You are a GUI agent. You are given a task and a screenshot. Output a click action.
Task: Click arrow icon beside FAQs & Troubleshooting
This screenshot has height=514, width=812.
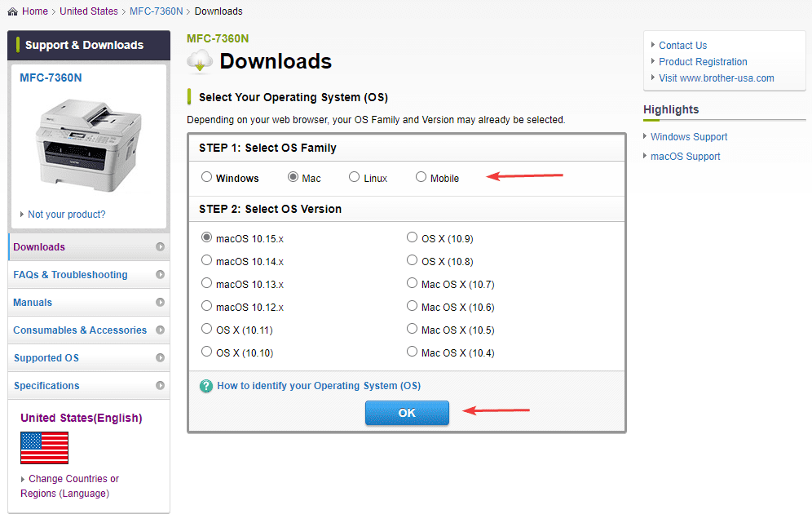pos(160,275)
